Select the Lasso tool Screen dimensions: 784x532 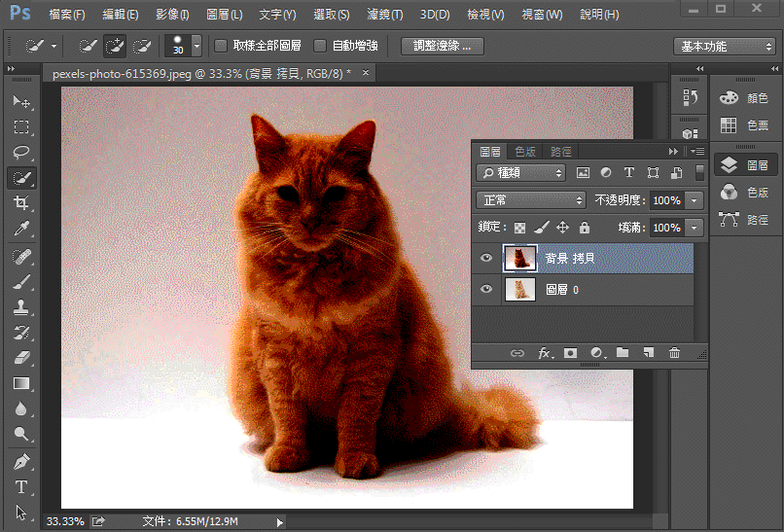point(21,152)
